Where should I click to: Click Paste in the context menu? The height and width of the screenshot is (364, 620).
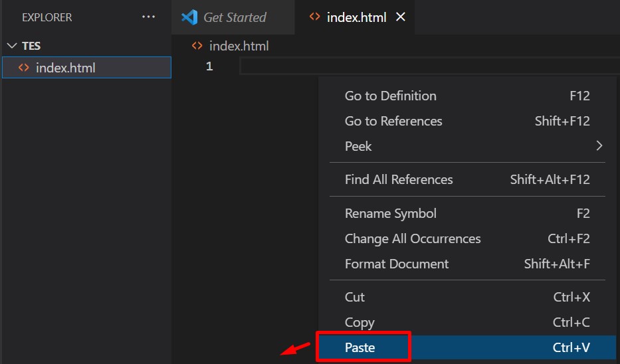pos(361,347)
